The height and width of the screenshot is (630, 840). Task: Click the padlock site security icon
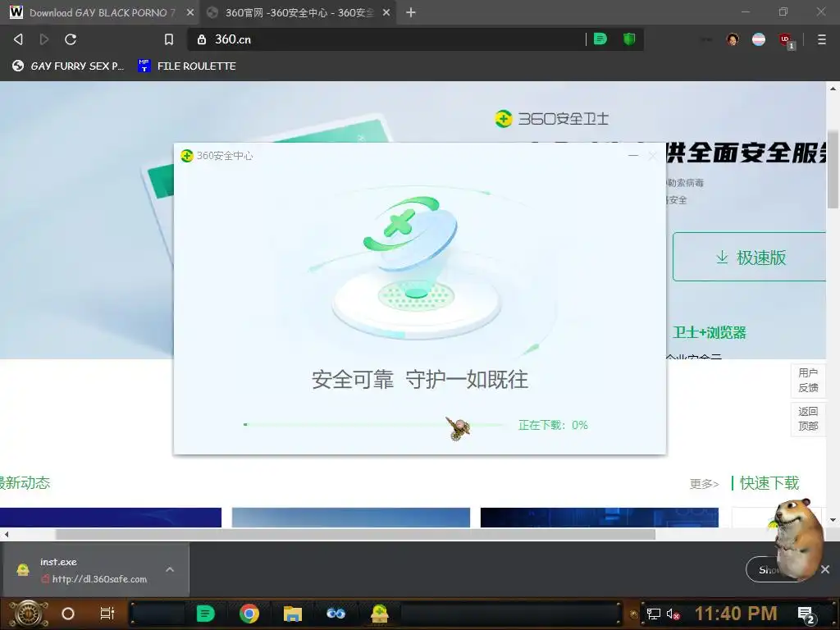pyautogui.click(x=202, y=39)
